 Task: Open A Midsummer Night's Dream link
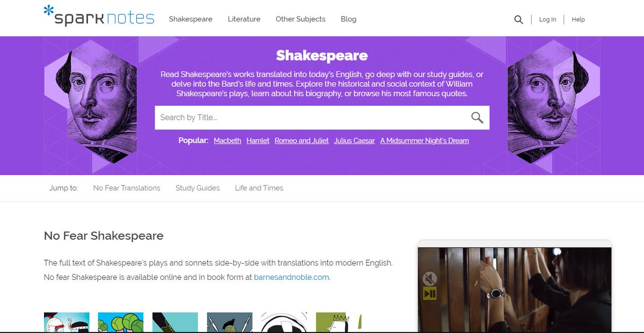[x=425, y=141]
